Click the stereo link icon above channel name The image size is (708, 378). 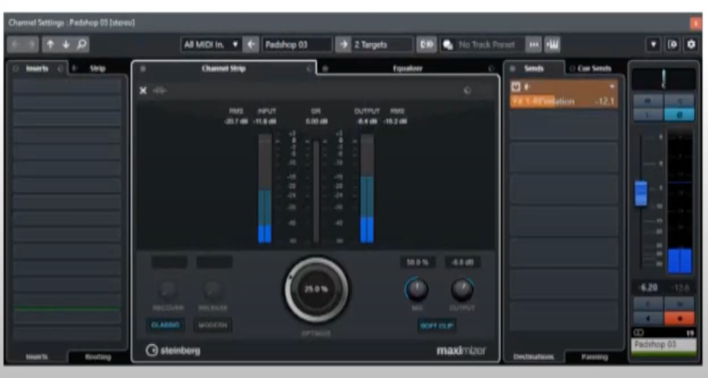638,333
